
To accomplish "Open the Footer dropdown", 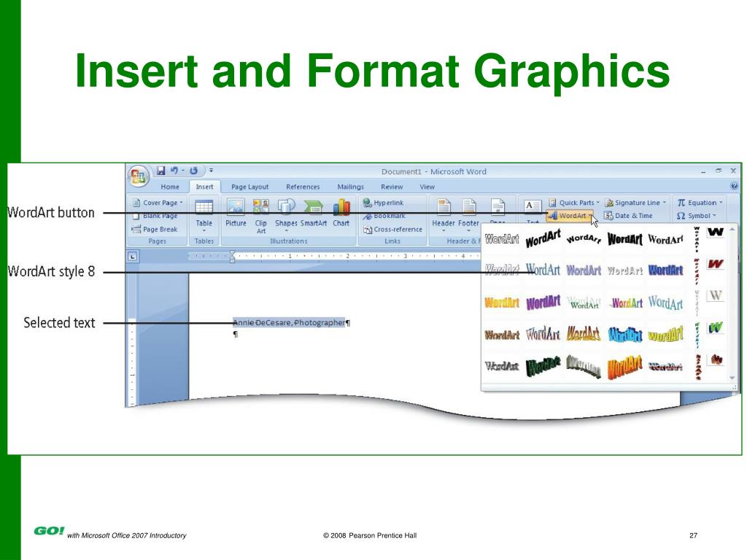I will coord(469,215).
